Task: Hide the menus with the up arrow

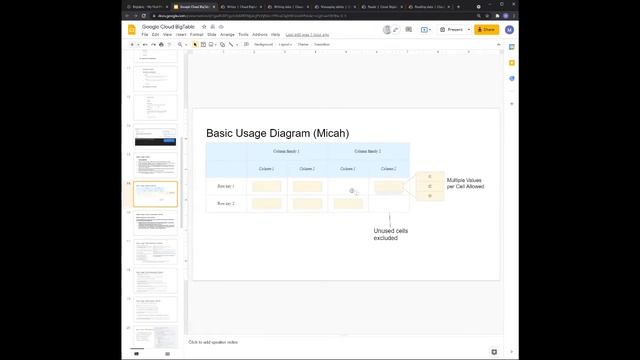Action: [x=498, y=44]
